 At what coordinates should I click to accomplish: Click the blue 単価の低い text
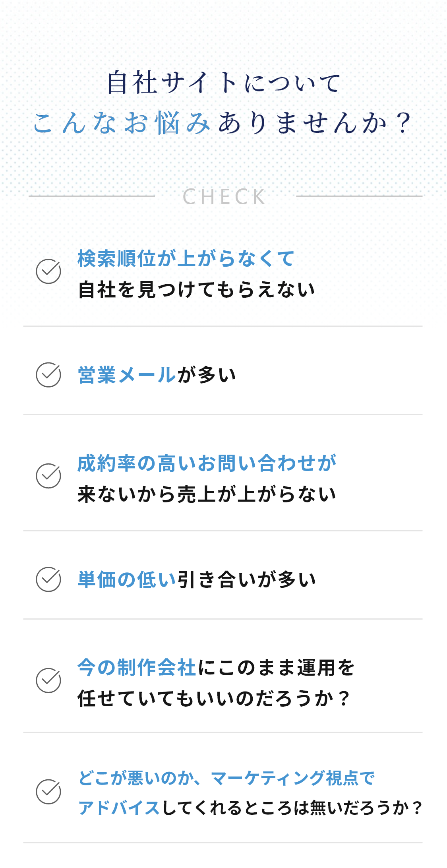pos(127,579)
